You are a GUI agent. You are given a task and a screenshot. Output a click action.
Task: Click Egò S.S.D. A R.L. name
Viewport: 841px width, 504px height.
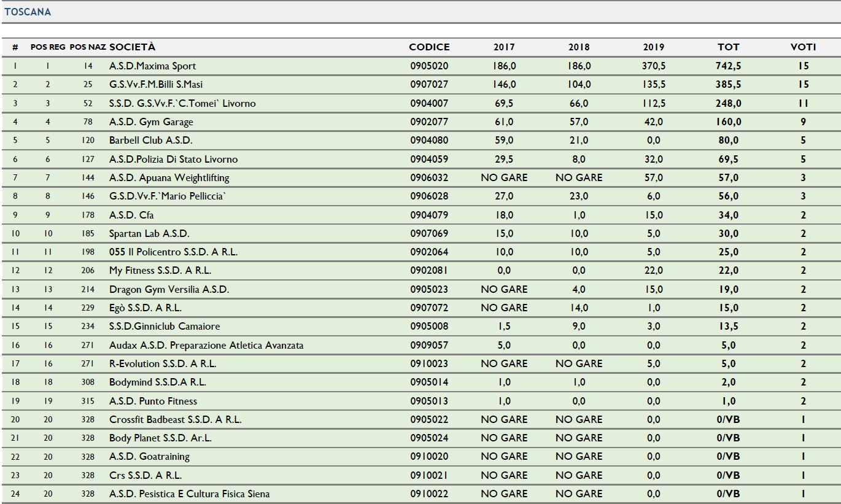click(x=145, y=308)
